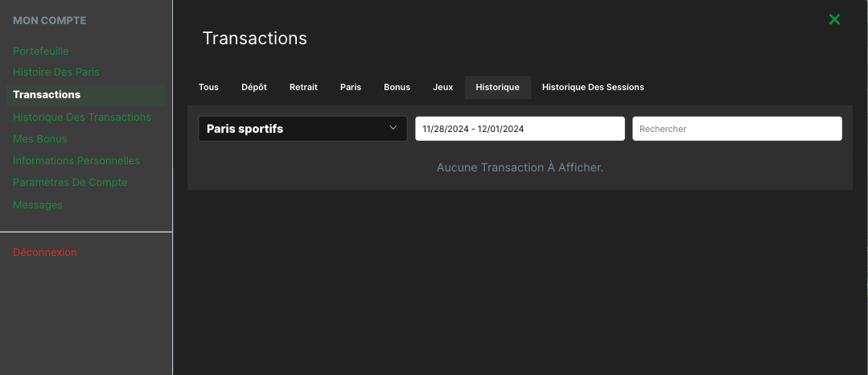Image resolution: width=868 pixels, height=375 pixels.
Task: Expand the Paris sportifs dropdown chevron
Action: click(393, 128)
